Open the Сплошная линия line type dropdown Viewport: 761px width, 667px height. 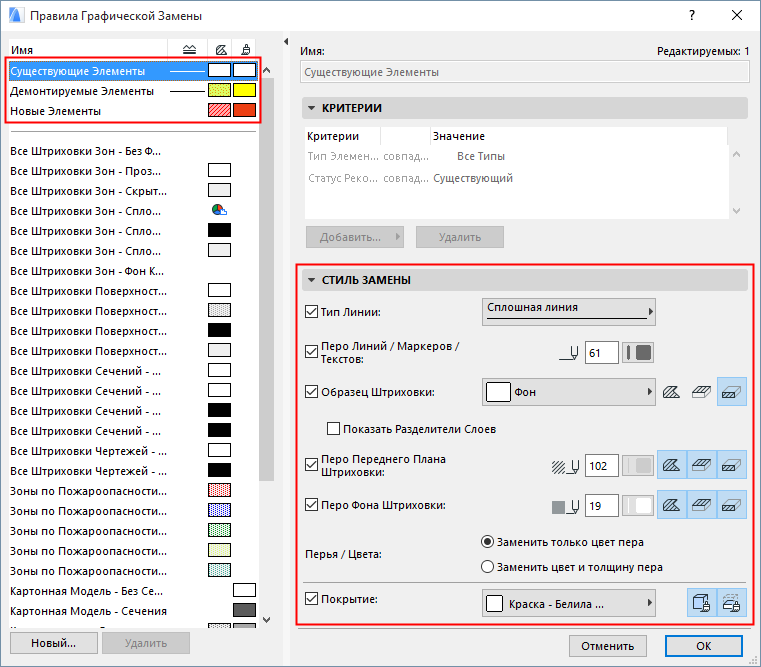569,312
